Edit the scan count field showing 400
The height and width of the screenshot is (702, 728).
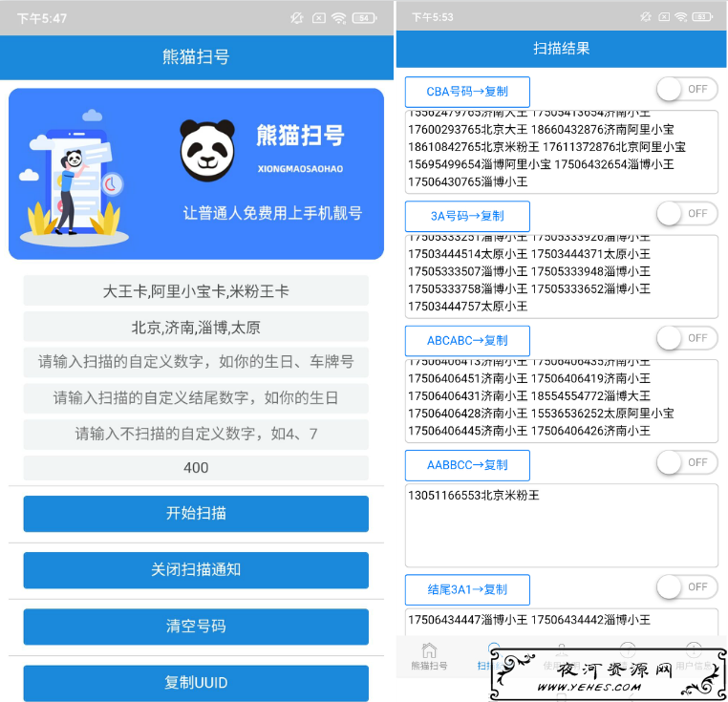pyautogui.click(x=196, y=468)
